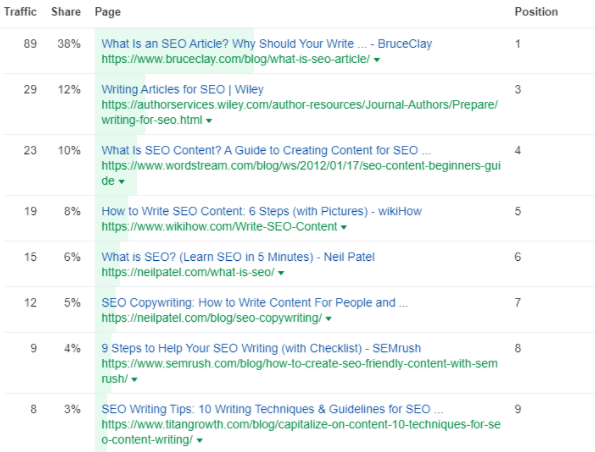
Task: Select position 5 in wikiHow row
Action: coord(518,211)
